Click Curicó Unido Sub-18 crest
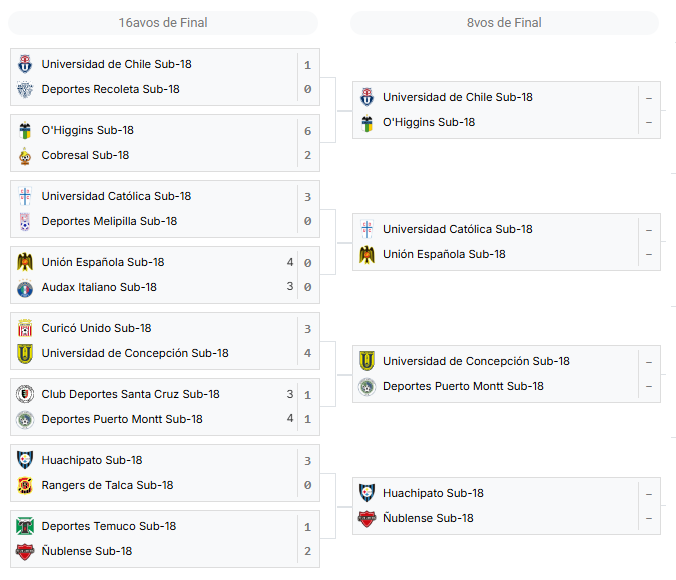676x580 pixels. pos(25,328)
